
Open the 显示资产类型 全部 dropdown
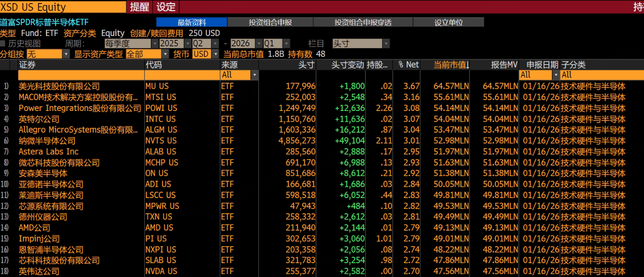click(165, 54)
